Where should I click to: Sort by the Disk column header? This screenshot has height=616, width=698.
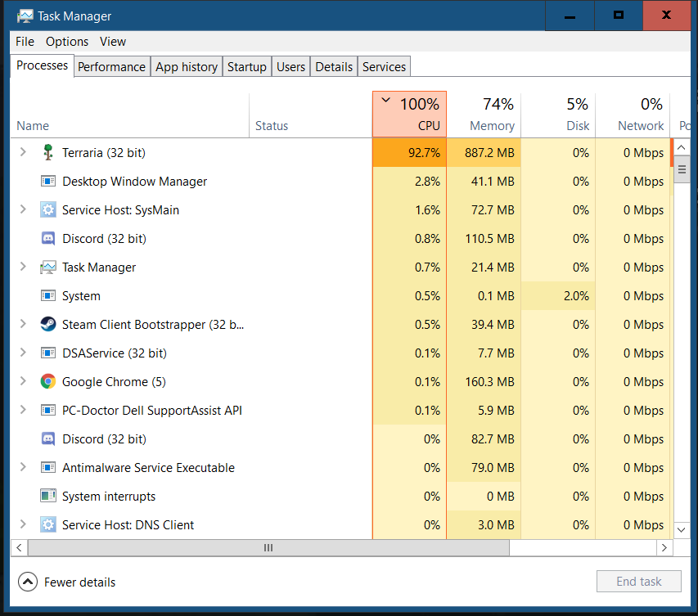558,115
